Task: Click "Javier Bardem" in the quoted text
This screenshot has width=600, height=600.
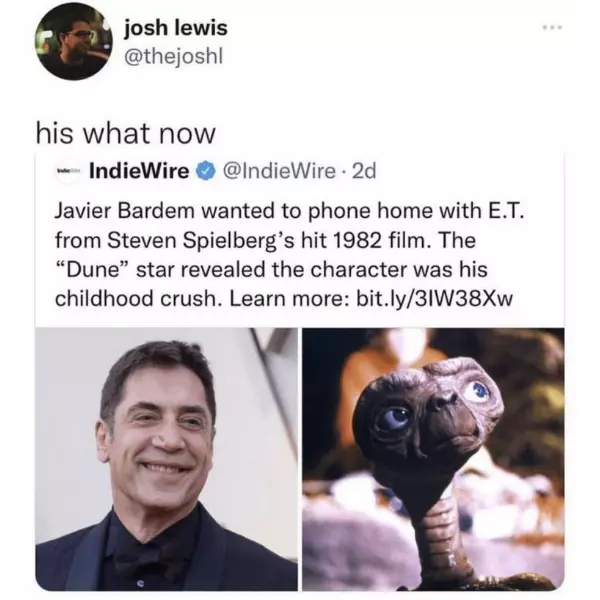Action: click(x=125, y=211)
